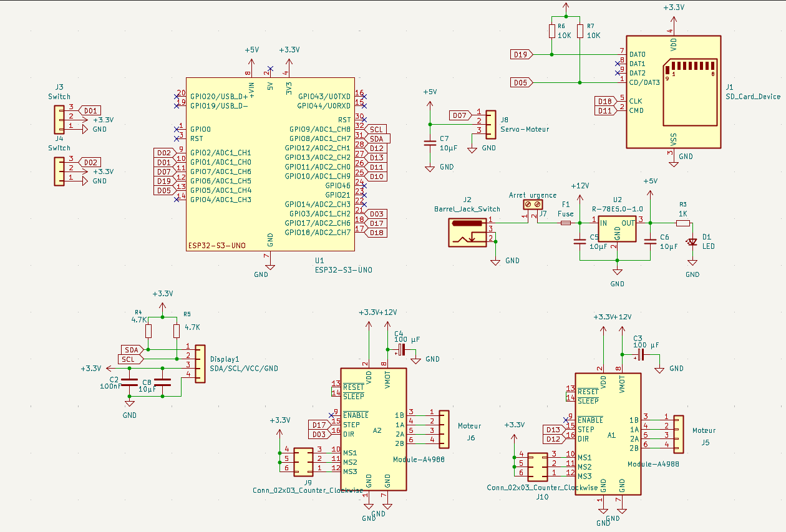This screenshot has width=786, height=532.
Task: Click the D11 label at SD card CMD
Action: point(605,110)
